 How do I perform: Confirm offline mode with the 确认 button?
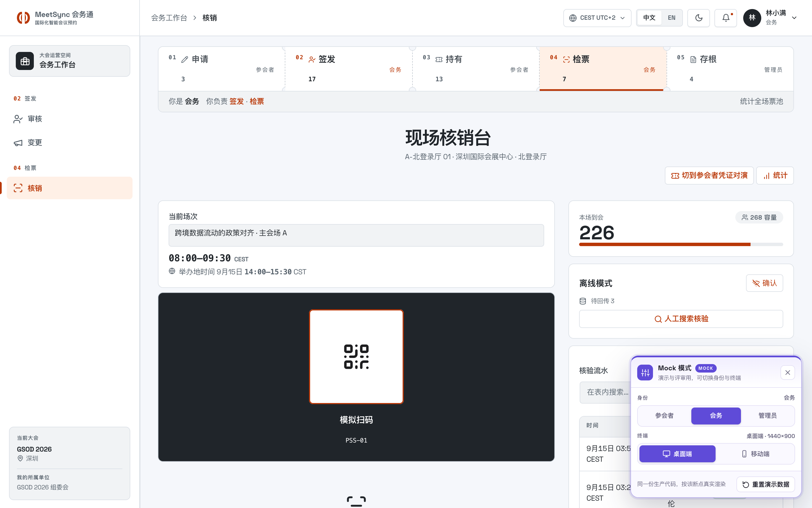pyautogui.click(x=764, y=283)
